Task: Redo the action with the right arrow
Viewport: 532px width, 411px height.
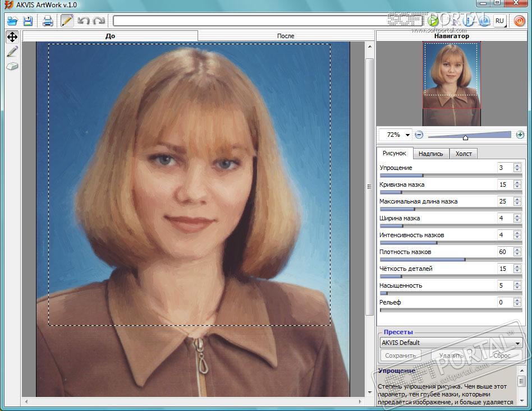Action: tap(99, 21)
